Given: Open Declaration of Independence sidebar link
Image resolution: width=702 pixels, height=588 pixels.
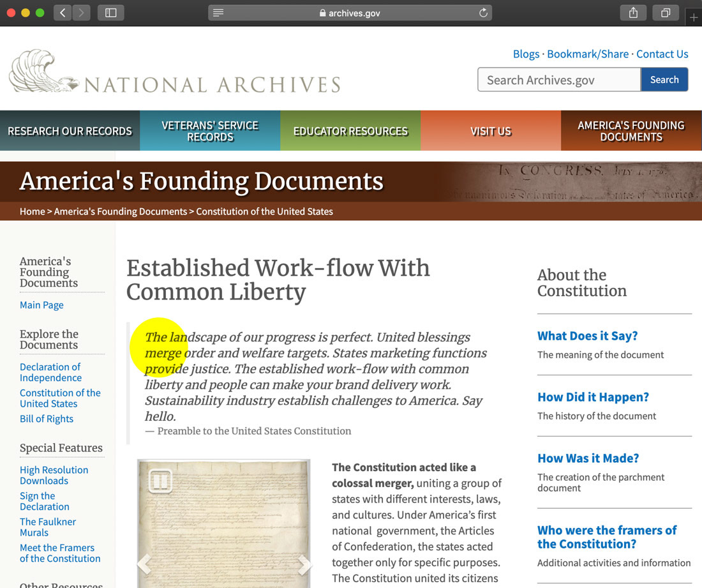Looking at the screenshot, I should [x=50, y=372].
